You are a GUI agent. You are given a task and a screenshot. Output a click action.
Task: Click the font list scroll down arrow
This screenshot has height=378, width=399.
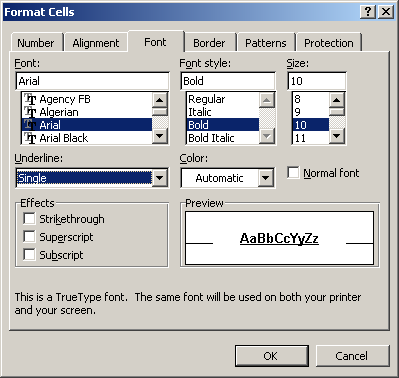click(160, 136)
